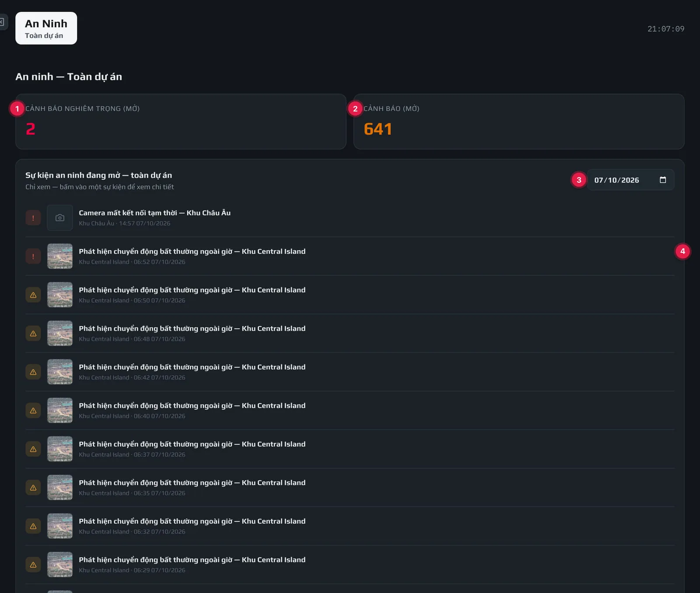Open the thumbnail of the 06:42 event
This screenshot has width=700, height=593.
tap(60, 372)
